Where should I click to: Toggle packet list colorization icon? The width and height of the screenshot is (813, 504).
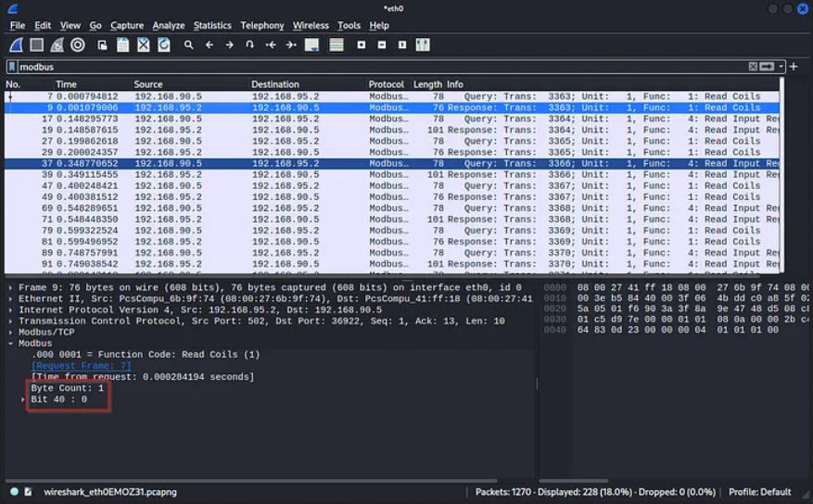click(x=336, y=44)
